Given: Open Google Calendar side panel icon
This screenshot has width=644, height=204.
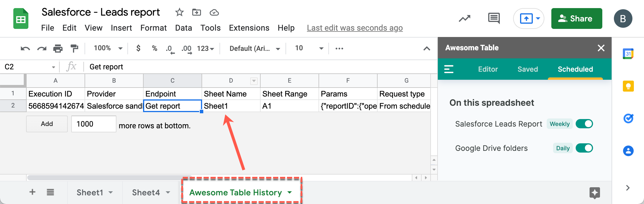Looking at the screenshot, I should click(x=628, y=54).
